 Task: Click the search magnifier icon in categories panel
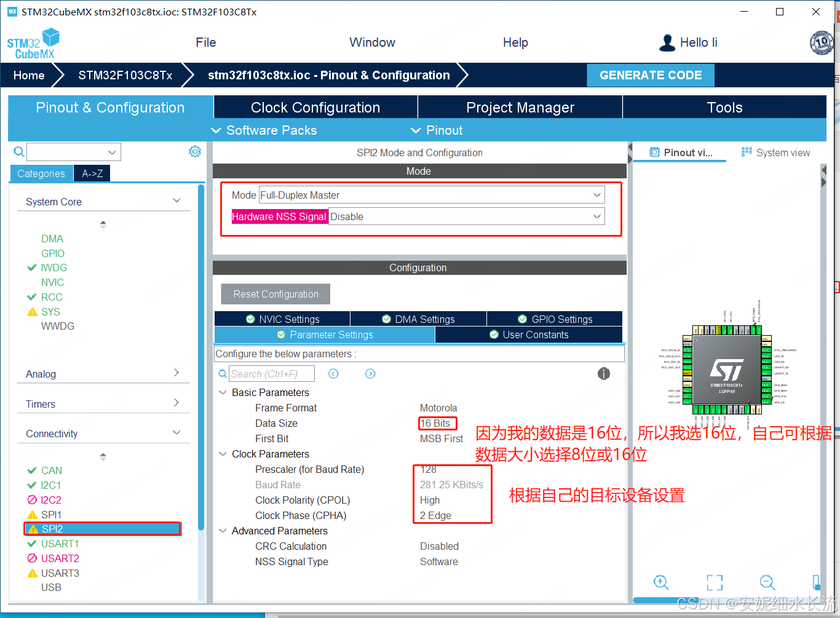pyautogui.click(x=19, y=152)
